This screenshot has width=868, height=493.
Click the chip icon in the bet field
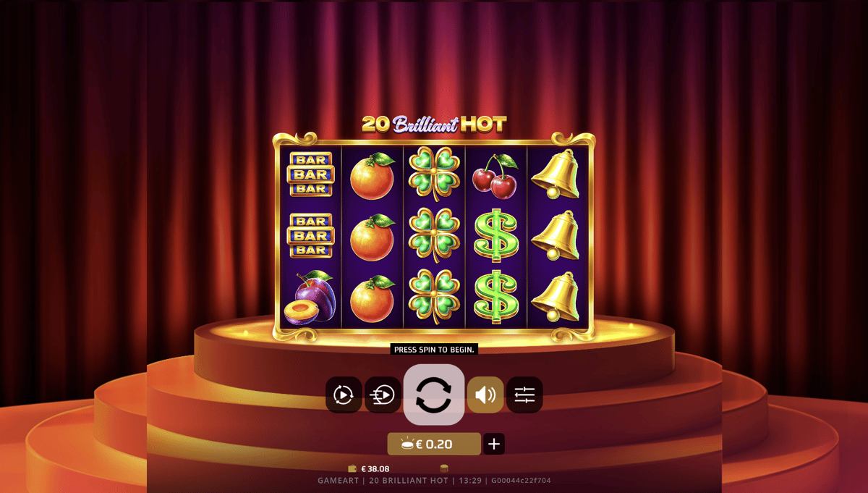[x=407, y=444]
